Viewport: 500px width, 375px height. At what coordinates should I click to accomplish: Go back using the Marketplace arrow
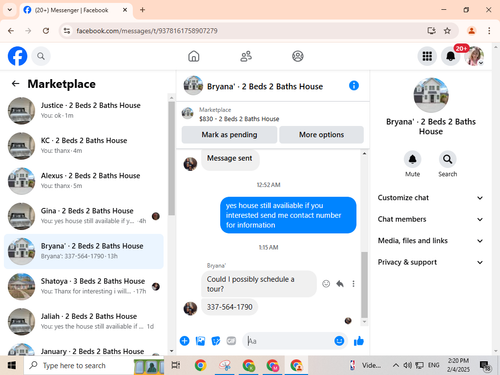(16, 84)
